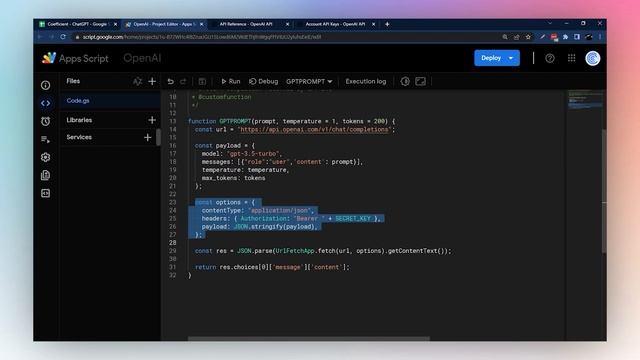Screen dimensions: 640x360
Task: Open the GPTPROMPT function dropdown
Action: [x=309, y=82]
